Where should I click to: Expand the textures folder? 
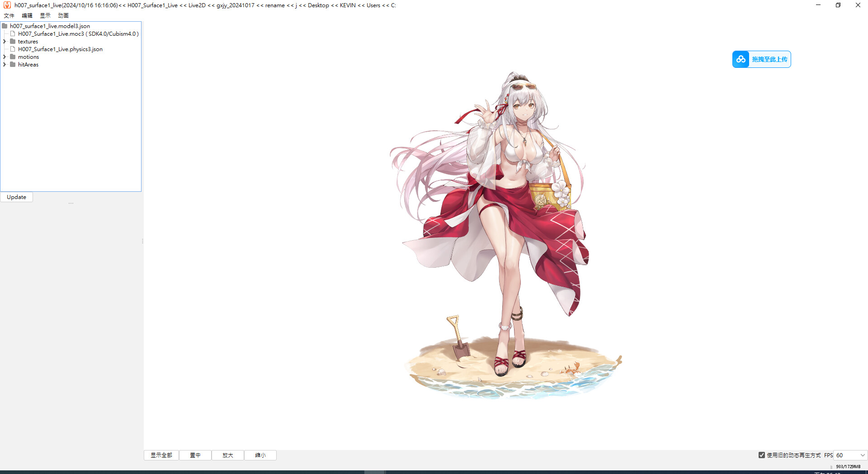[x=5, y=42]
